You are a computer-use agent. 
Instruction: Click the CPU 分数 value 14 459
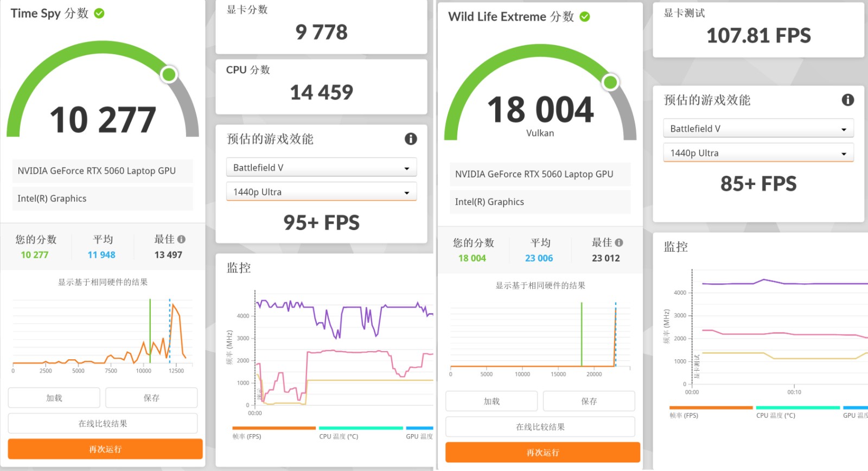pyautogui.click(x=321, y=92)
